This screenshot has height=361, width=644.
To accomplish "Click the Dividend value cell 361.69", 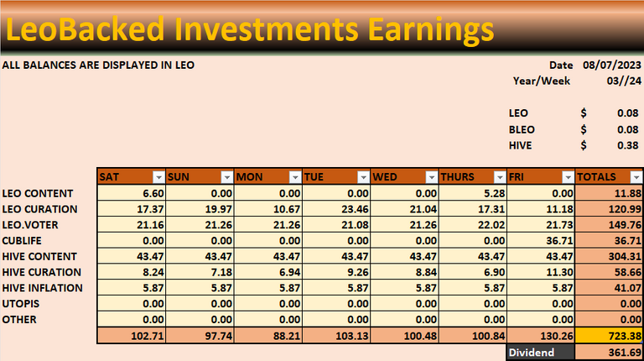I will (609, 353).
